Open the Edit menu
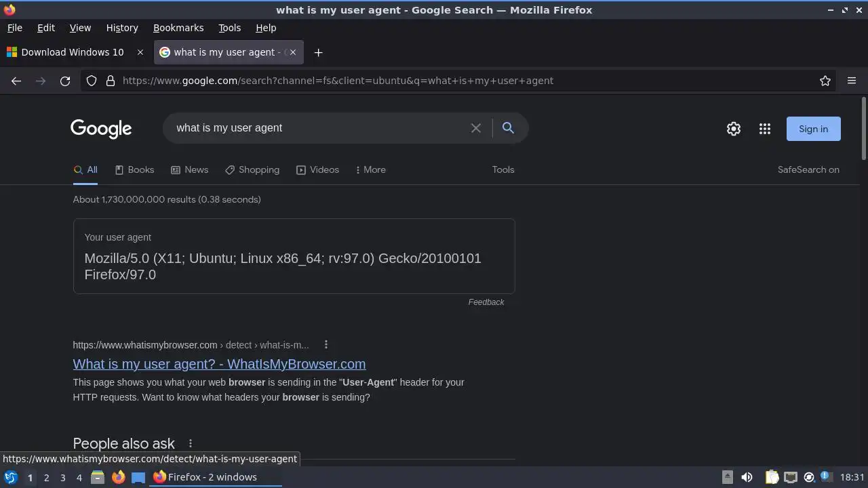This screenshot has height=488, width=868. (46, 28)
